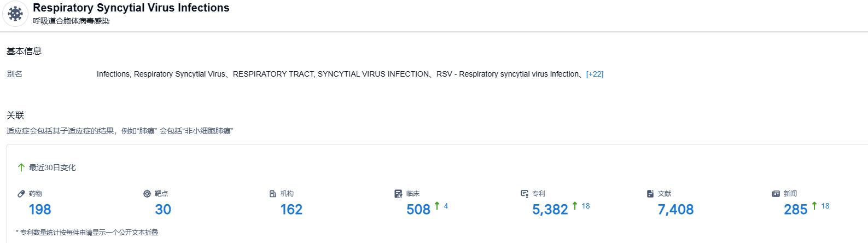This screenshot has width=868, height=243.
Task: View the 4 new clinical trials change
Action: point(446,206)
